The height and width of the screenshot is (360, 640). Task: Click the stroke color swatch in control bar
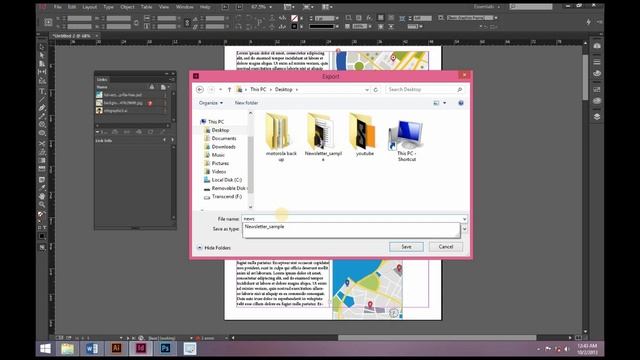click(294, 27)
